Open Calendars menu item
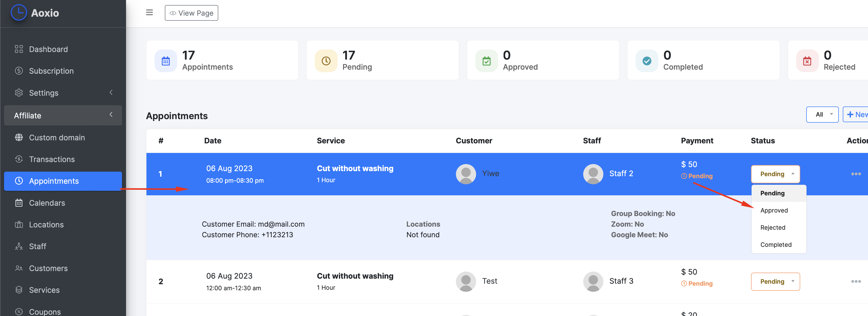This screenshot has width=868, height=316. [47, 203]
